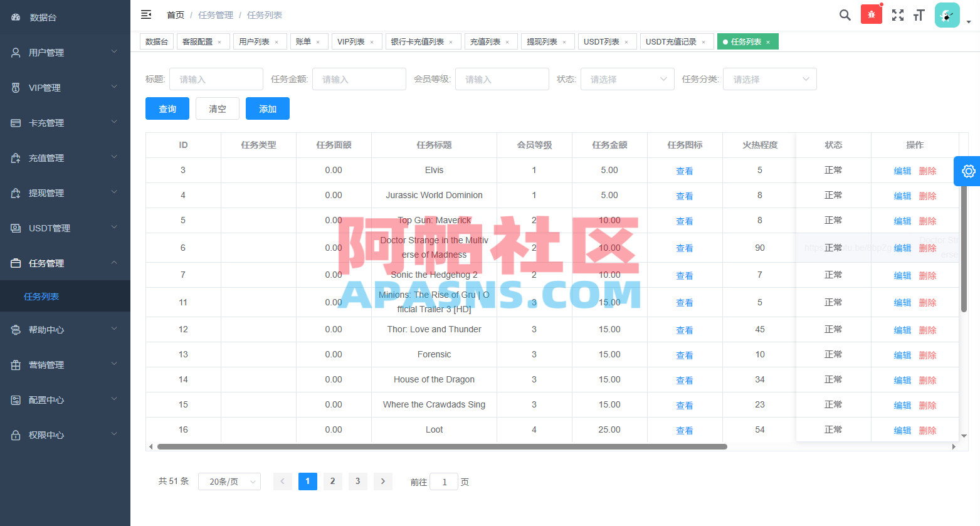Open the 状态 filter dropdown
The width and height of the screenshot is (980, 526).
(628, 79)
